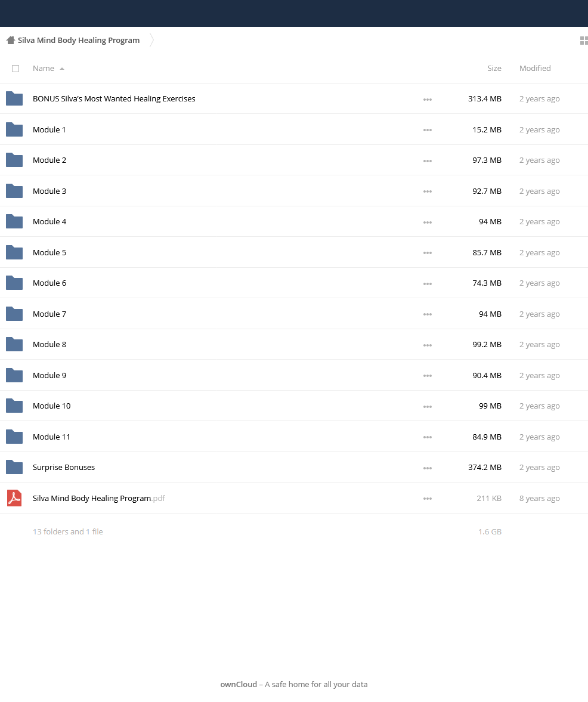
Task: Open the Module 8 folder link
Action: (49, 344)
